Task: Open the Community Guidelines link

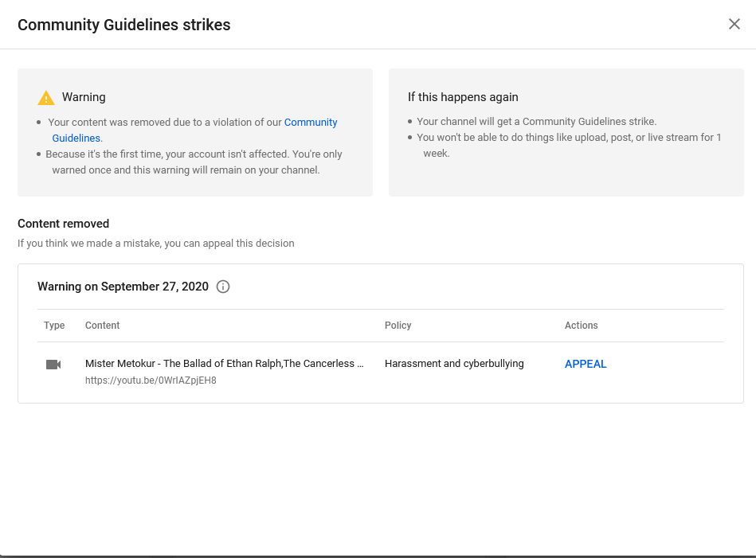Action: [x=311, y=123]
